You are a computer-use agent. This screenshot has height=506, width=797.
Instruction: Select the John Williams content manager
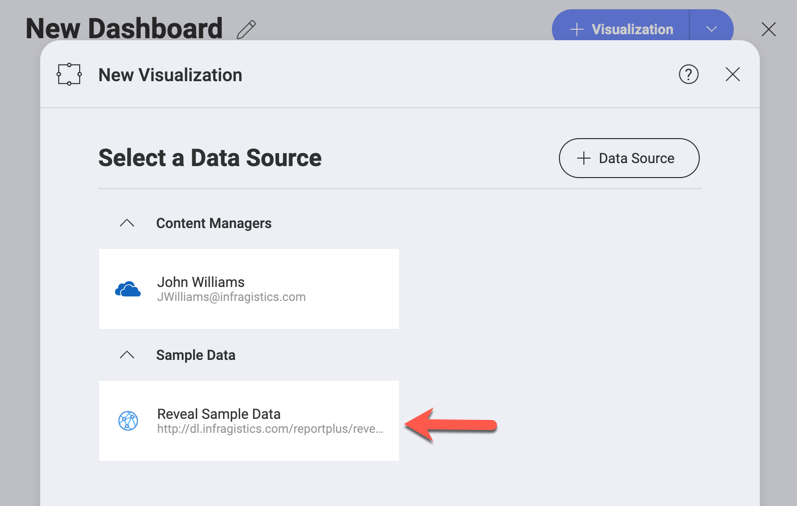(249, 289)
